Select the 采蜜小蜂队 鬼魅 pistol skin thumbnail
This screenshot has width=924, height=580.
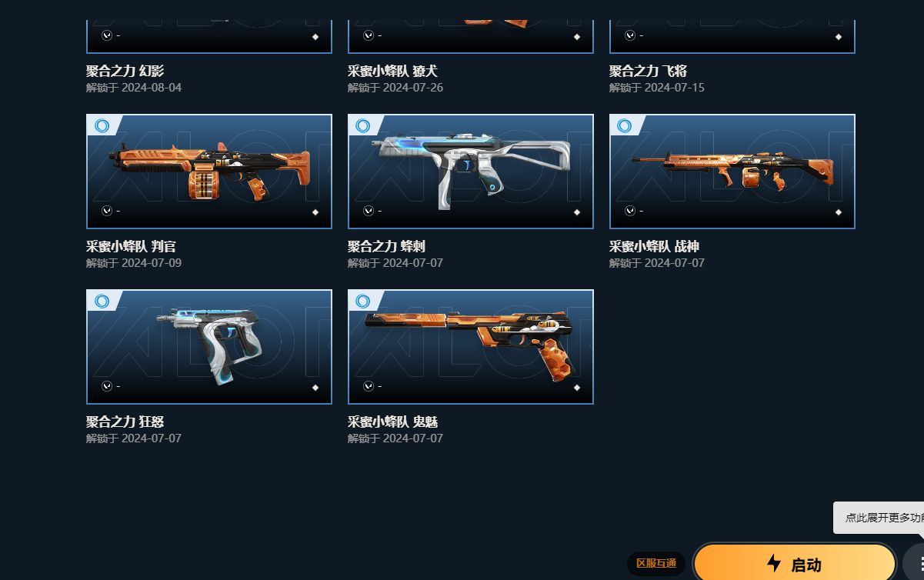pos(471,347)
